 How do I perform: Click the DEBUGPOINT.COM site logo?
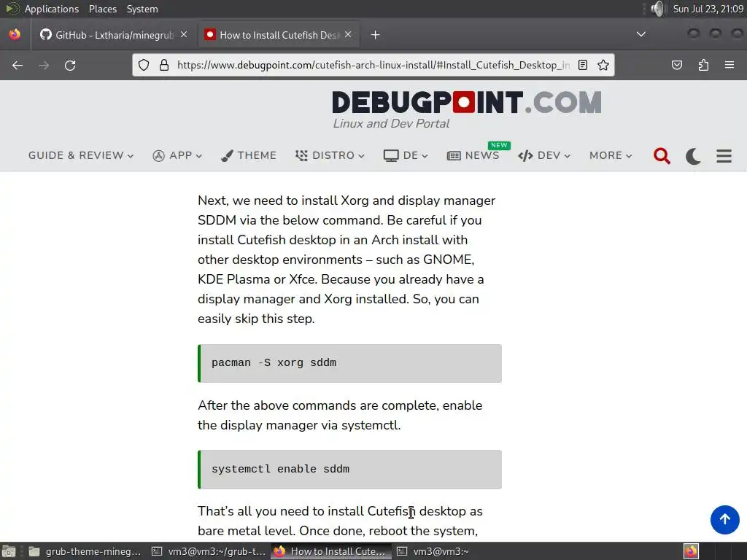click(466, 102)
